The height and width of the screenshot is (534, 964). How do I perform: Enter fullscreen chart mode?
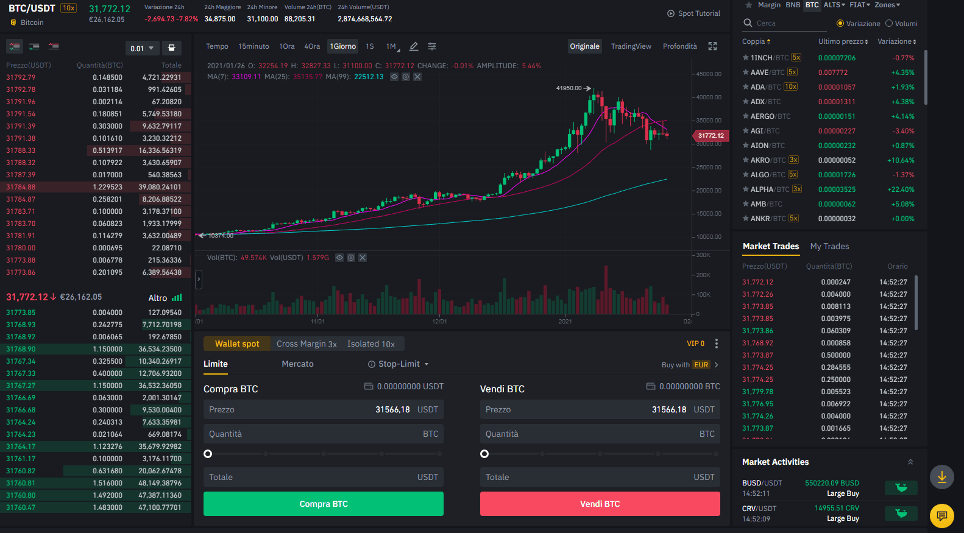click(713, 47)
